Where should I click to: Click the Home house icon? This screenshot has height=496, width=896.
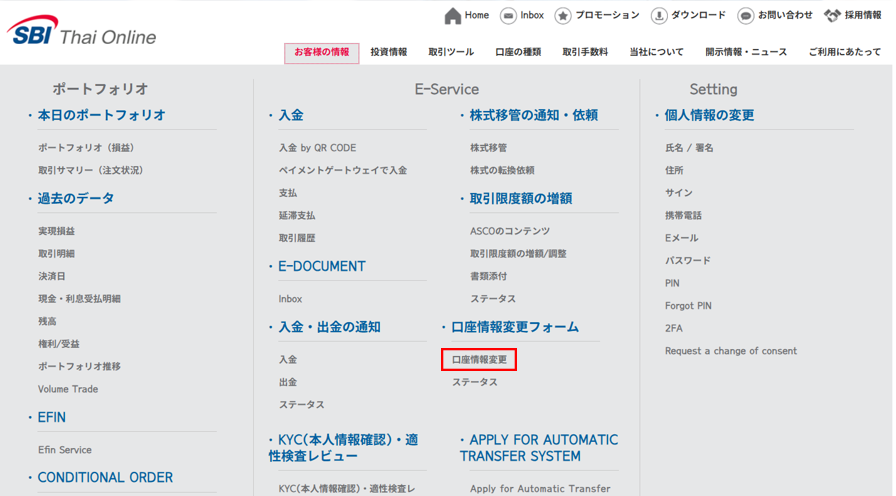[453, 16]
